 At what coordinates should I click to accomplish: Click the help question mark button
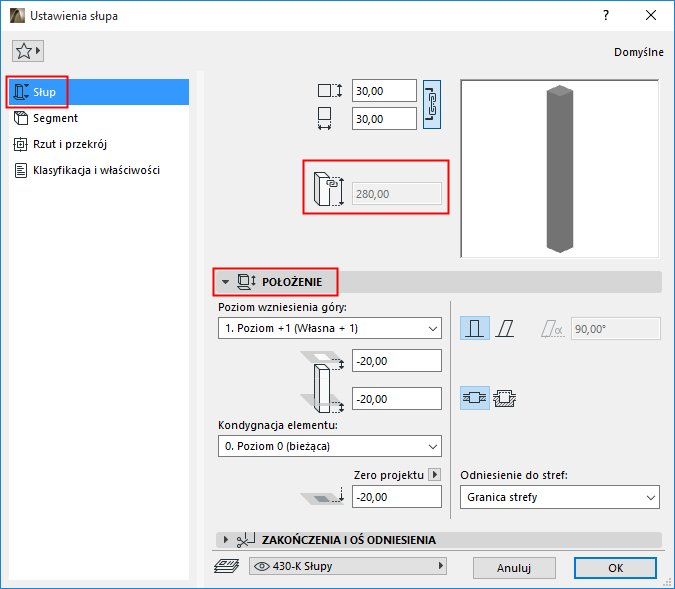click(606, 16)
